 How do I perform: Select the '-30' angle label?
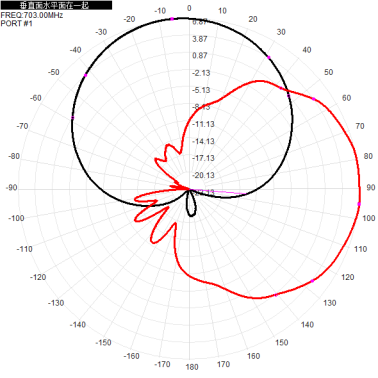[101, 32]
